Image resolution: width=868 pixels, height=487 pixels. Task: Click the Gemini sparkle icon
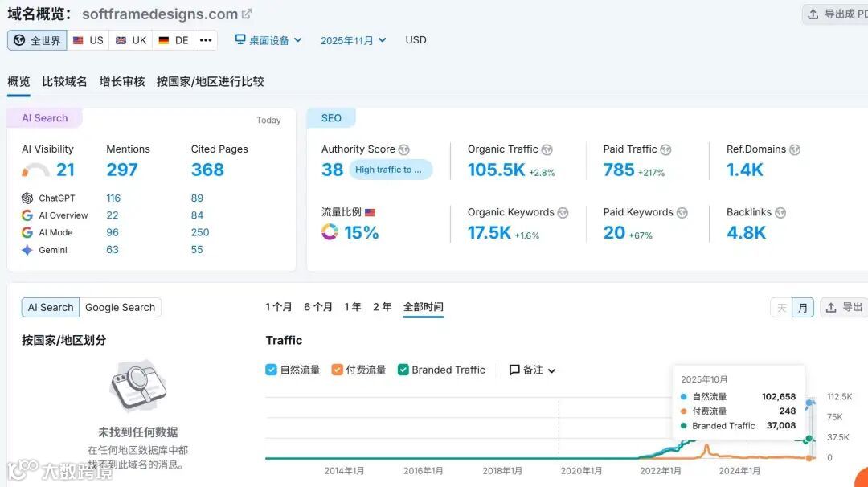point(27,250)
